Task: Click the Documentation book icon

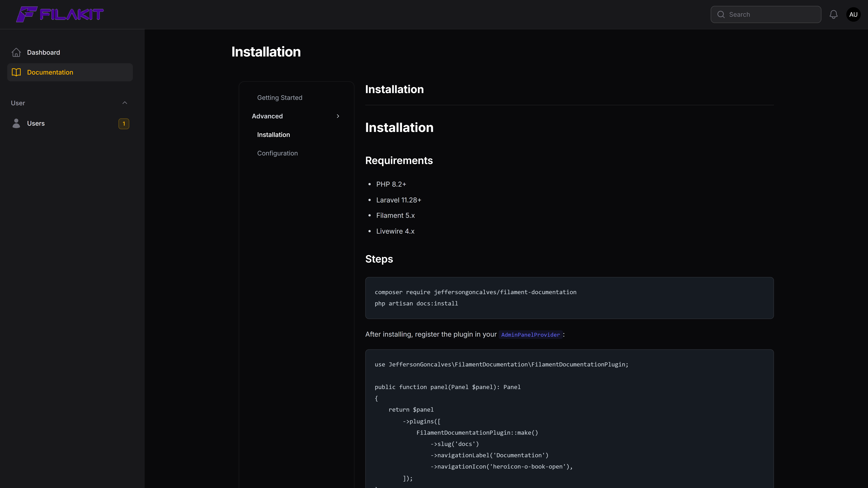Action: coord(16,72)
